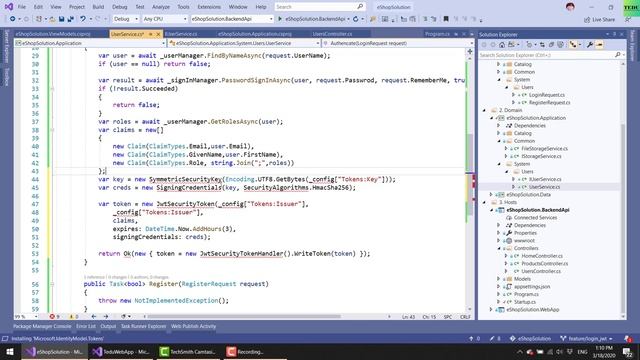This screenshot has height=360, width=640.
Task: Click Collapse All icon in Solution Explorer
Action: click(x=551, y=44)
